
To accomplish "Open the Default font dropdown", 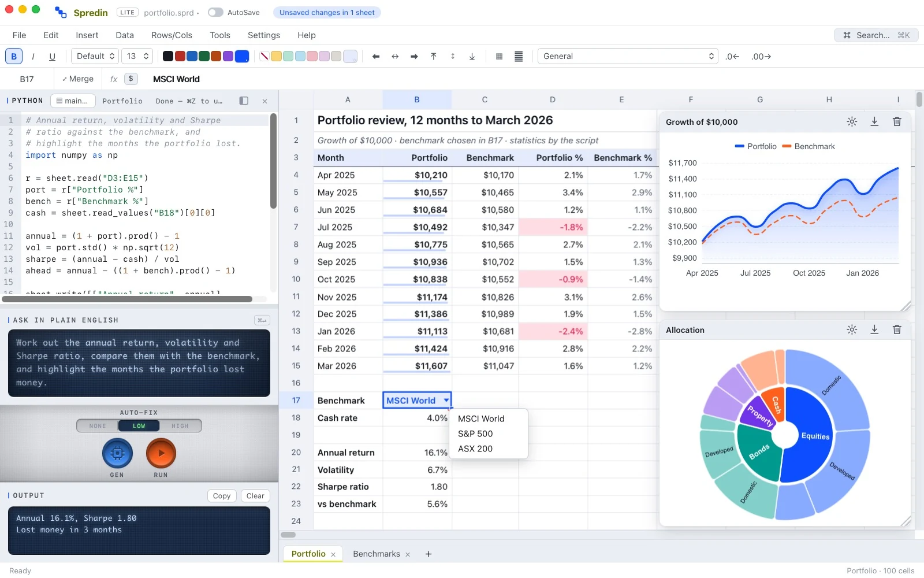I will click(95, 56).
